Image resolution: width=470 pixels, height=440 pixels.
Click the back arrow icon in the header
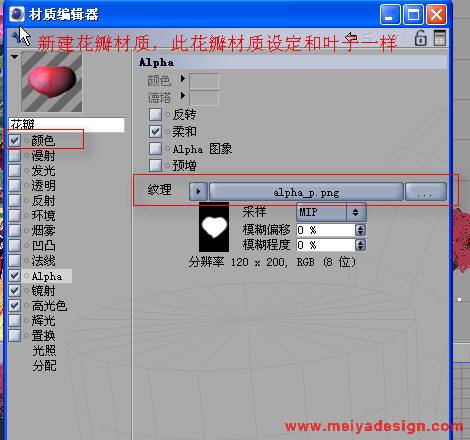pos(351,37)
